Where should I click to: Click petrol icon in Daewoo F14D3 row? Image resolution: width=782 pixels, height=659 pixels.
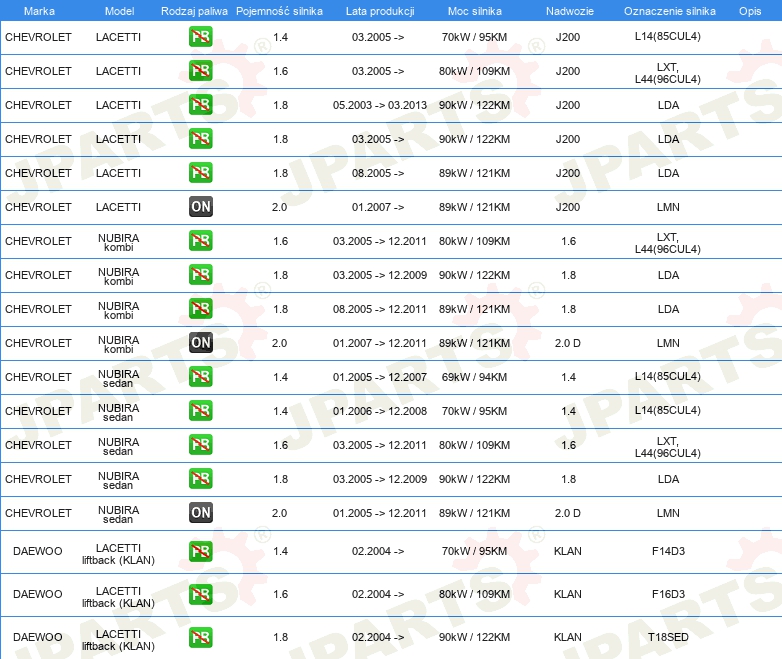(200, 551)
